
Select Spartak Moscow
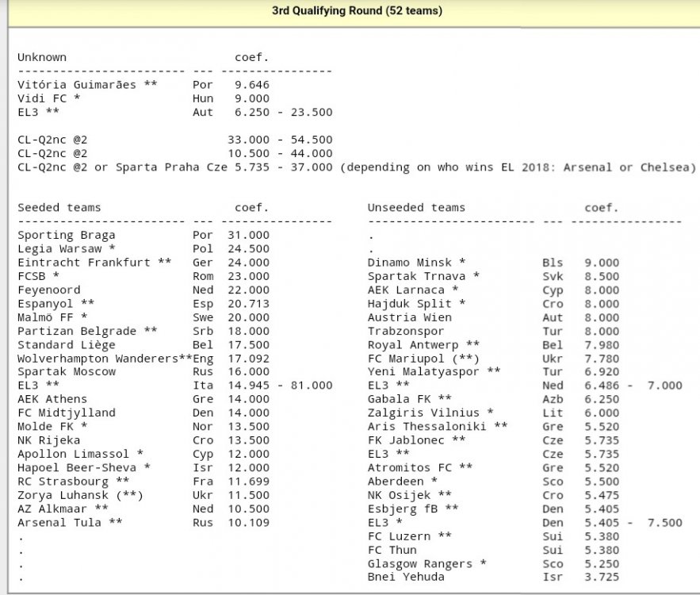tap(67, 371)
